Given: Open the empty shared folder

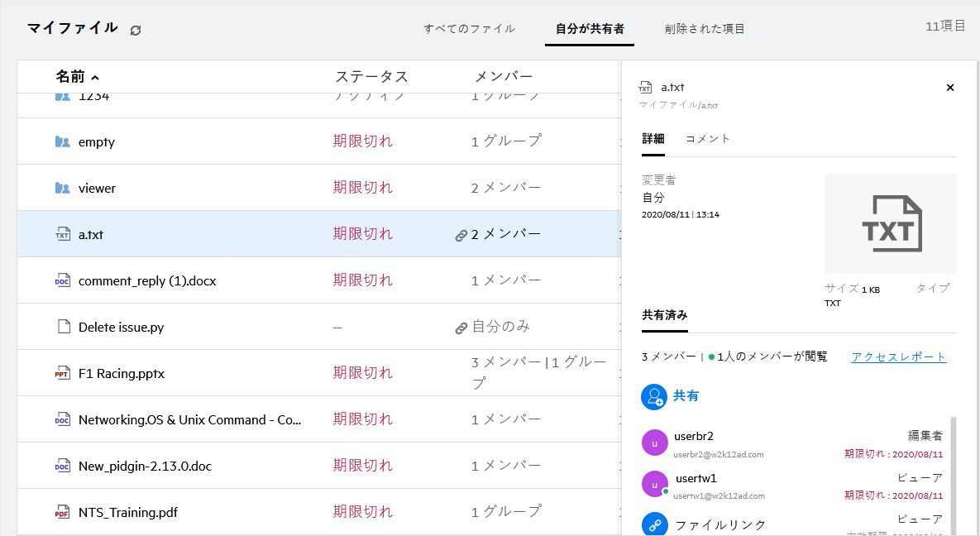Looking at the screenshot, I should tap(96, 142).
